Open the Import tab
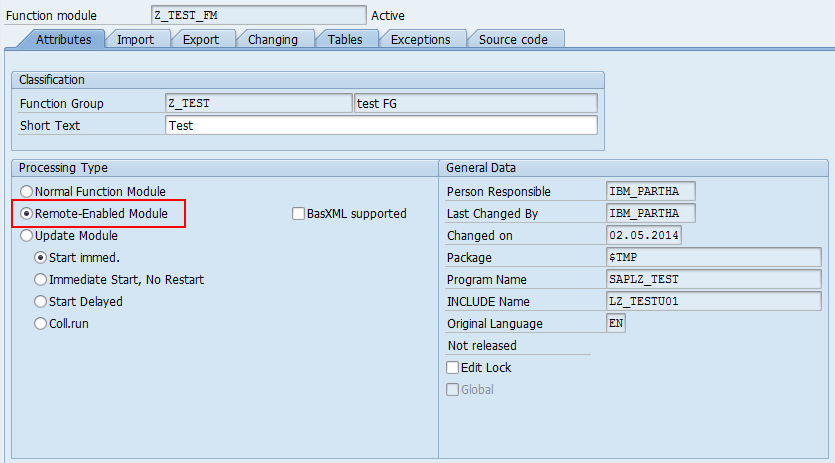Screen dimensions: 835x463 135,39
